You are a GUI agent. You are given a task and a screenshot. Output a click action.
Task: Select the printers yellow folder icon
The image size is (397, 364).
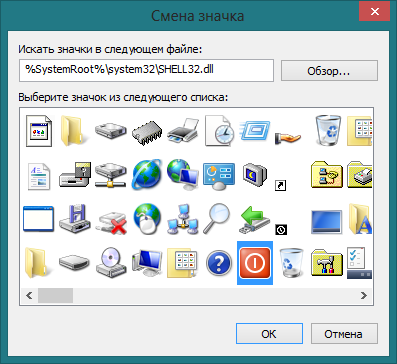(359, 174)
